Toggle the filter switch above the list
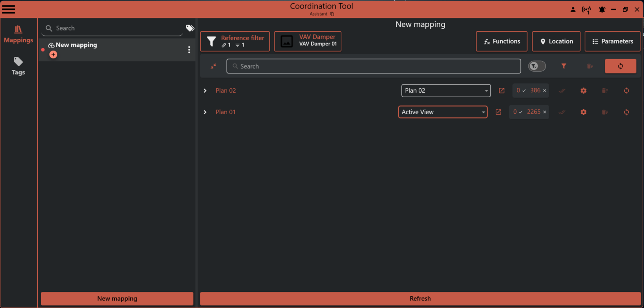Screen dimensions: 644x308 tap(537, 66)
